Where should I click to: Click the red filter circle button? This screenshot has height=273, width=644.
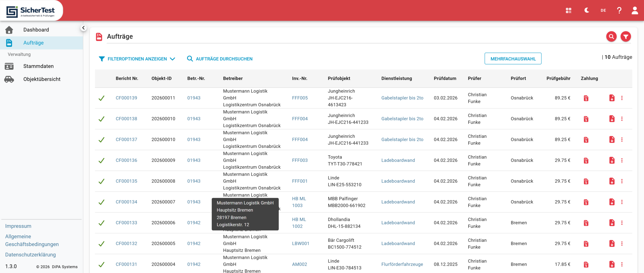click(x=626, y=37)
